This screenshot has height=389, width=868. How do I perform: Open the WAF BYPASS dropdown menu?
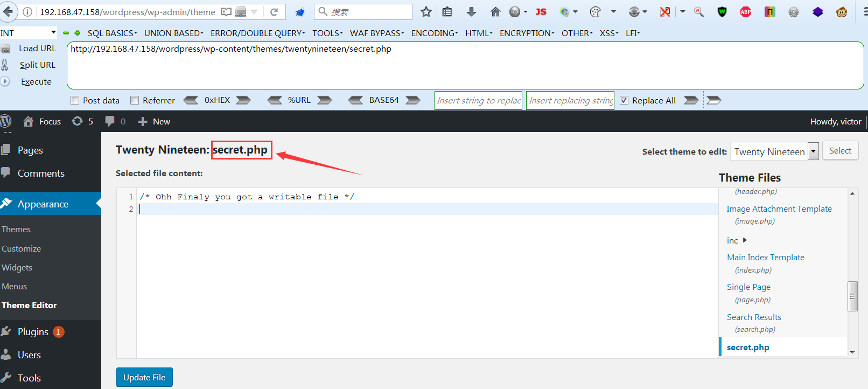pyautogui.click(x=377, y=33)
